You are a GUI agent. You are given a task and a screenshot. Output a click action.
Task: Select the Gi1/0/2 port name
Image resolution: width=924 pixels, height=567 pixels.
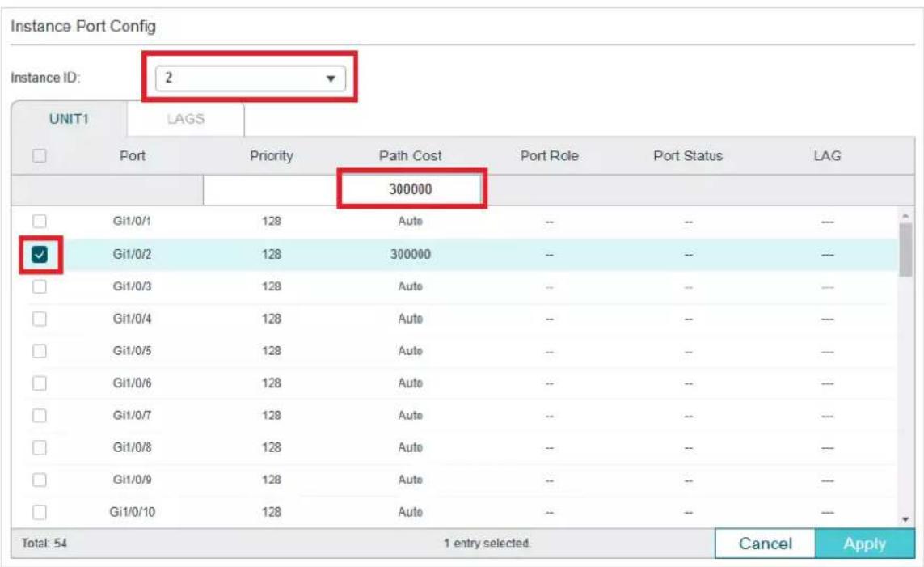coord(132,254)
